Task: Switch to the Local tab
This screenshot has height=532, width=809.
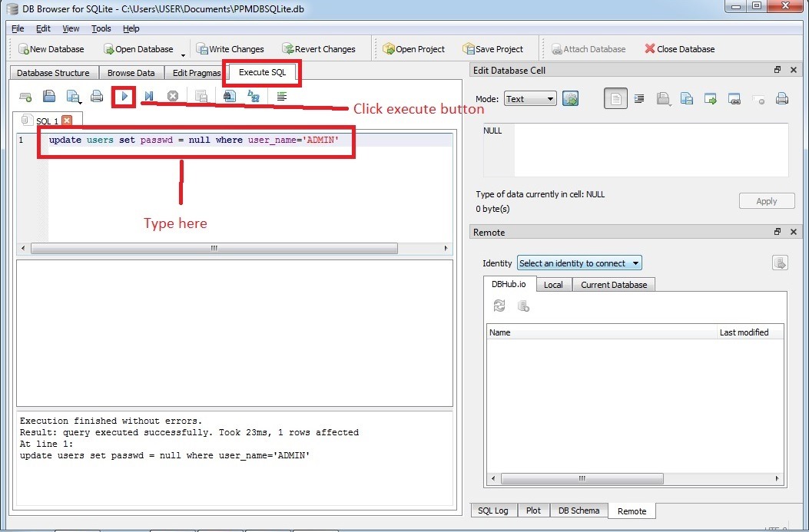Action: (553, 285)
